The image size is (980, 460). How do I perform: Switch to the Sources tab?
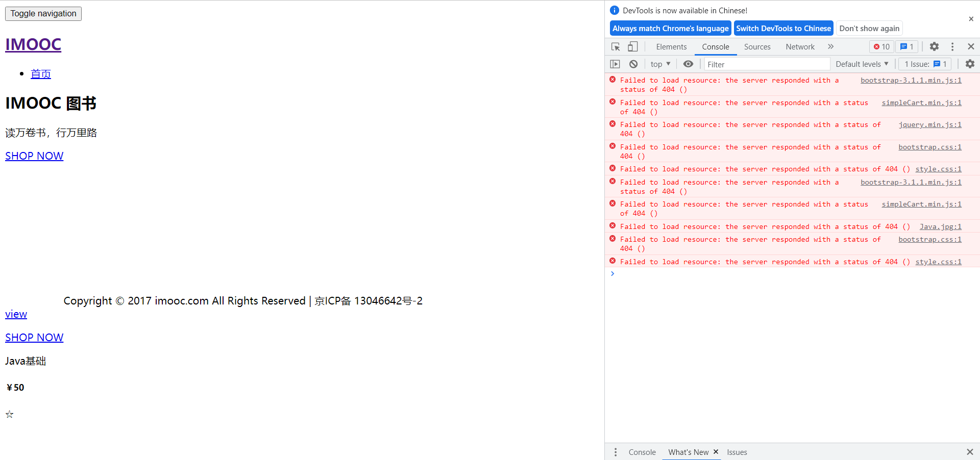757,47
